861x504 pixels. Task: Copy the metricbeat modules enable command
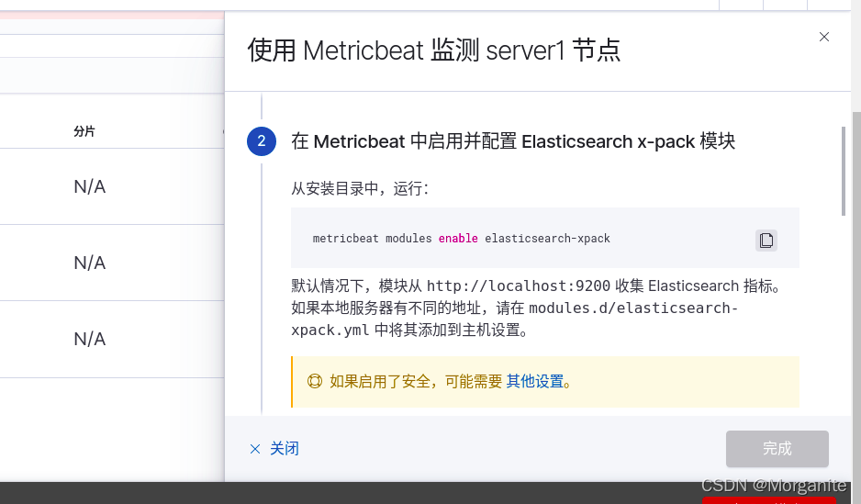tap(766, 240)
